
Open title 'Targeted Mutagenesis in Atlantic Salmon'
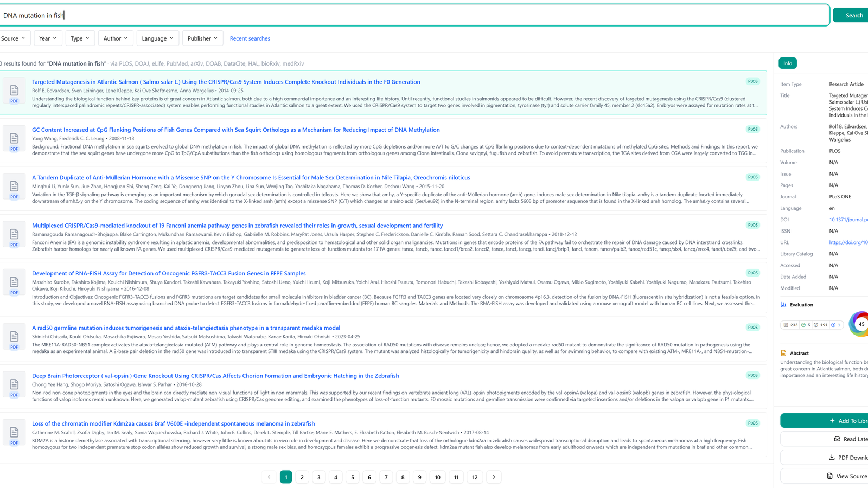click(x=226, y=82)
